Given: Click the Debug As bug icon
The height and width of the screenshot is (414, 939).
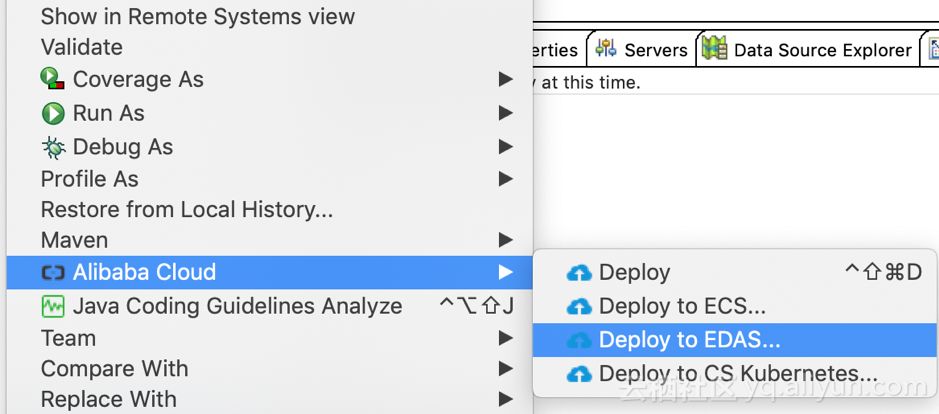Looking at the screenshot, I should [x=53, y=147].
